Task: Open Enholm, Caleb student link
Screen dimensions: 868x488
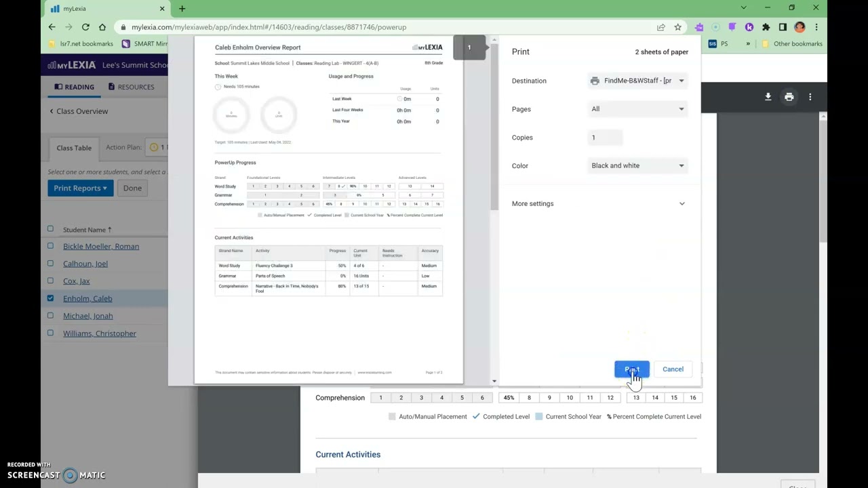Action: tap(87, 298)
